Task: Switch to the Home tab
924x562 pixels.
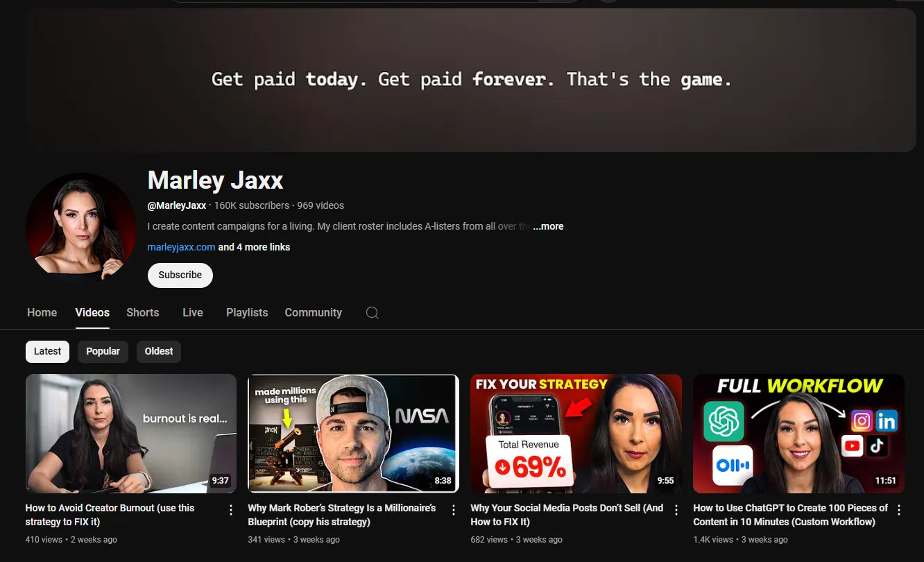Action: 42,312
